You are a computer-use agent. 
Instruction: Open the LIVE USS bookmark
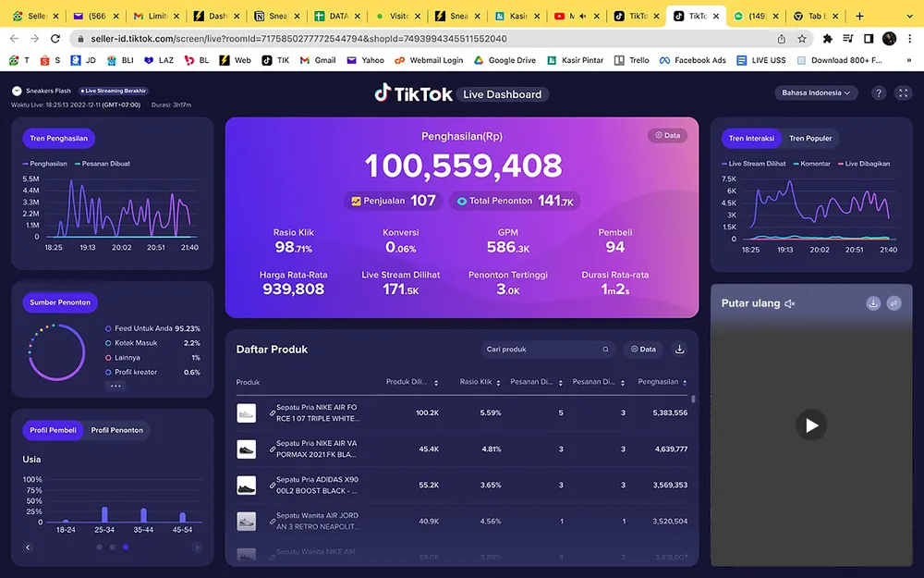760,60
